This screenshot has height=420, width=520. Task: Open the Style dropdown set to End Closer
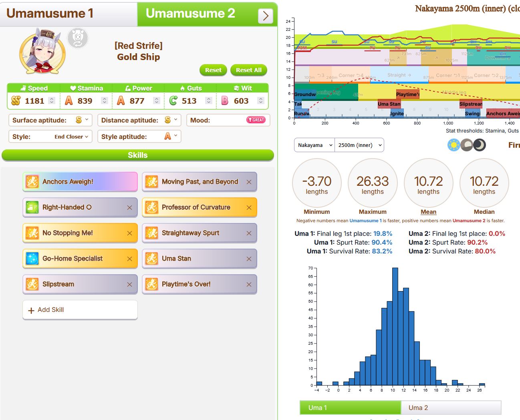(50, 137)
